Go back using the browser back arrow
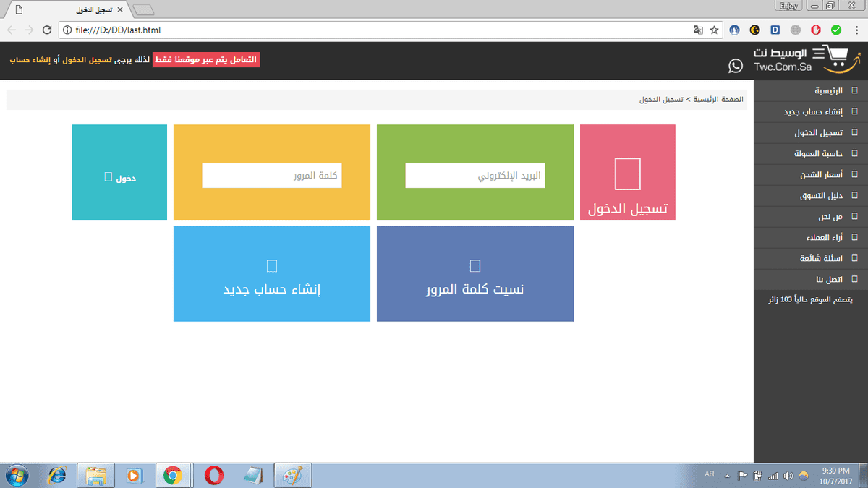868x488 pixels. 12,30
